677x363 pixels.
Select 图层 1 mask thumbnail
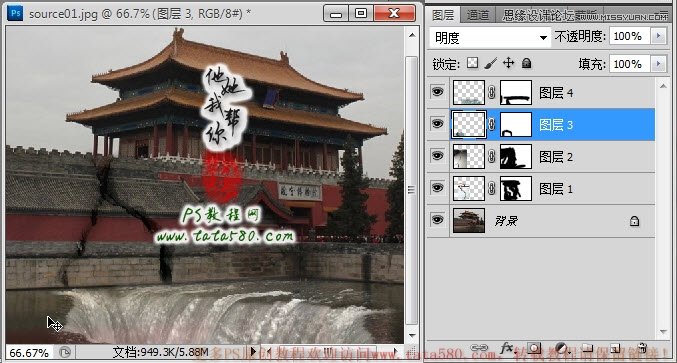coord(516,188)
